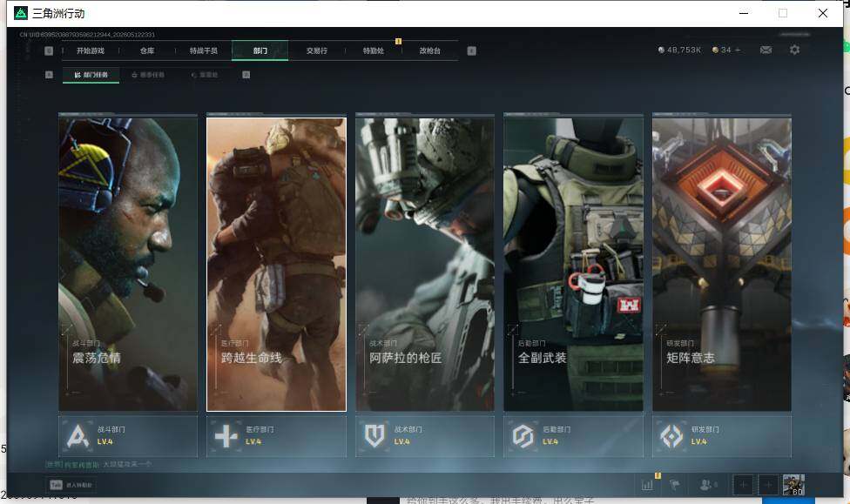Viewport: 850px width, 504px height.
Task: Switch to the 改枪台 tab
Action: 430,51
